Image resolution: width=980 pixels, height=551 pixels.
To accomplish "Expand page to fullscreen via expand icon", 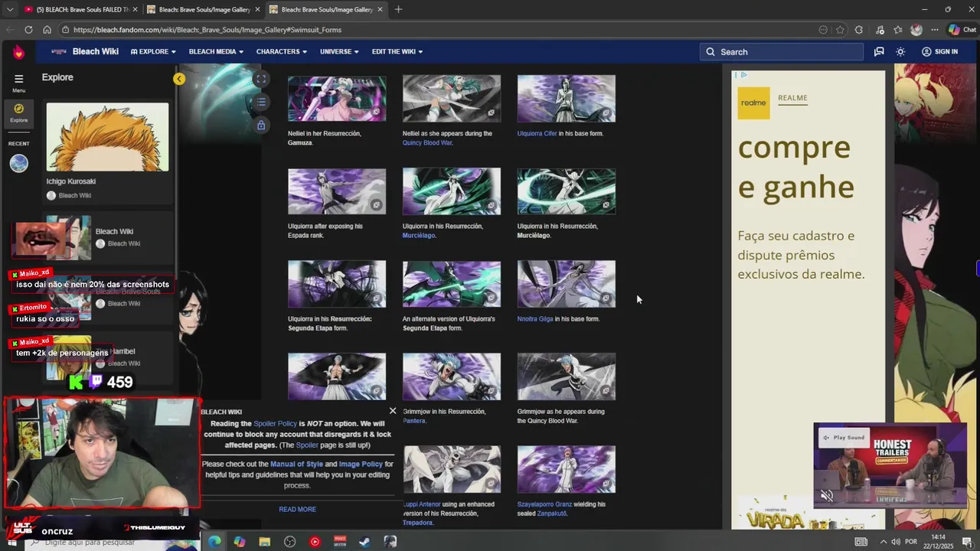I will (261, 79).
